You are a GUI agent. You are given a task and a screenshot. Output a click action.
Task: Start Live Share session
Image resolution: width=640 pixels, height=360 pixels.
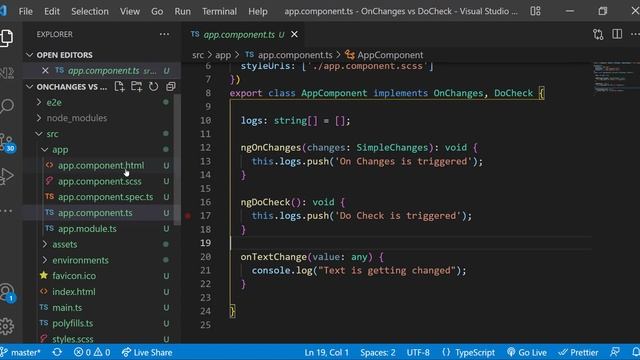point(147,352)
